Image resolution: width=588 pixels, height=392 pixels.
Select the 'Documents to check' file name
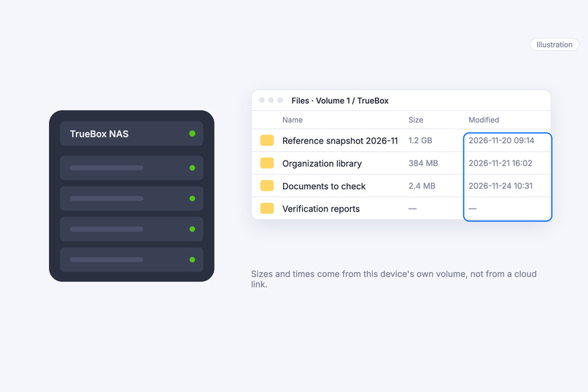click(324, 186)
